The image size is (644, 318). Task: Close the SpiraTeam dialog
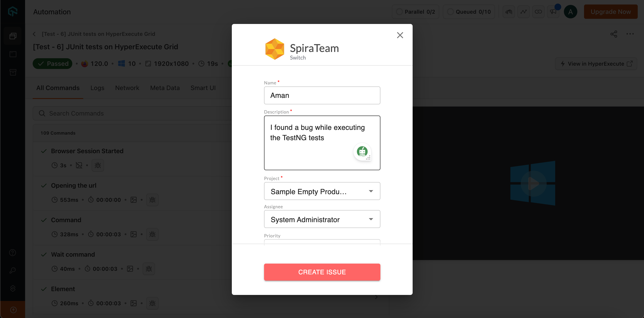(400, 35)
